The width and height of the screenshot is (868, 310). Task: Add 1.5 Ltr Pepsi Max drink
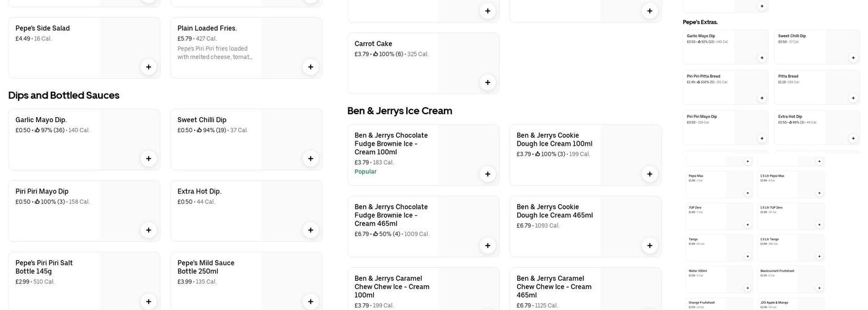[819, 193]
